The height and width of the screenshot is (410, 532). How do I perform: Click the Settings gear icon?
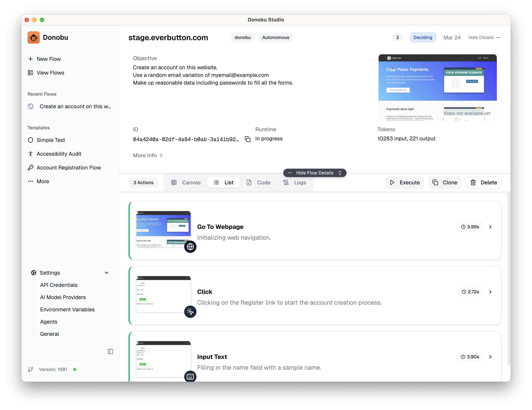tap(33, 273)
